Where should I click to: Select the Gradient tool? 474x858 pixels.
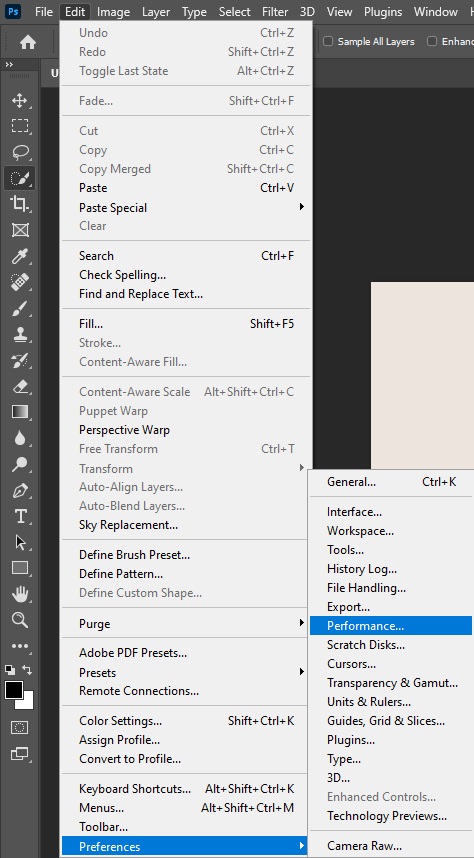pyautogui.click(x=20, y=411)
